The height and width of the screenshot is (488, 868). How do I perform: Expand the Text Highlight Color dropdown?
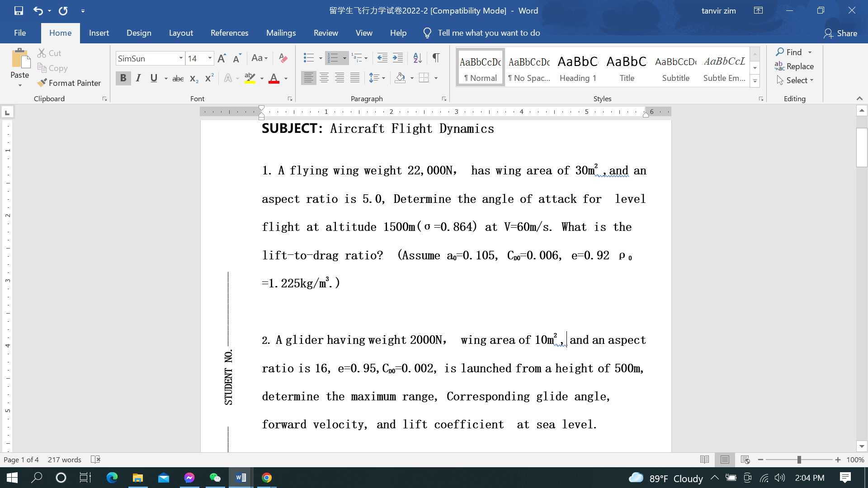261,78
